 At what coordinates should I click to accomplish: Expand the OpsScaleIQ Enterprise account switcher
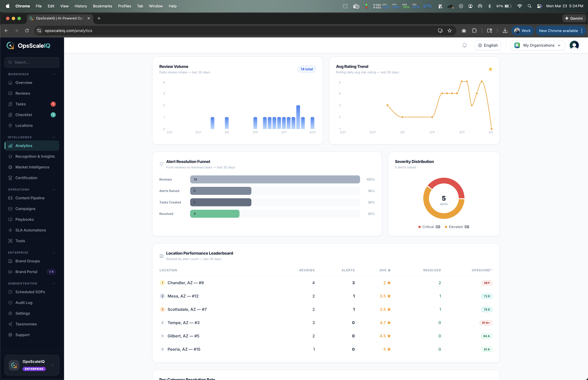coord(32,365)
